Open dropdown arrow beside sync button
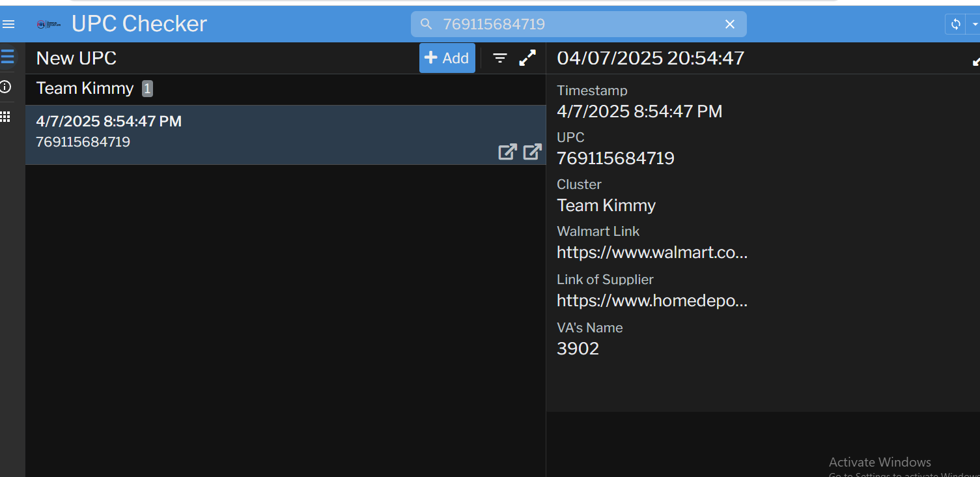The height and width of the screenshot is (477, 980). (x=975, y=24)
